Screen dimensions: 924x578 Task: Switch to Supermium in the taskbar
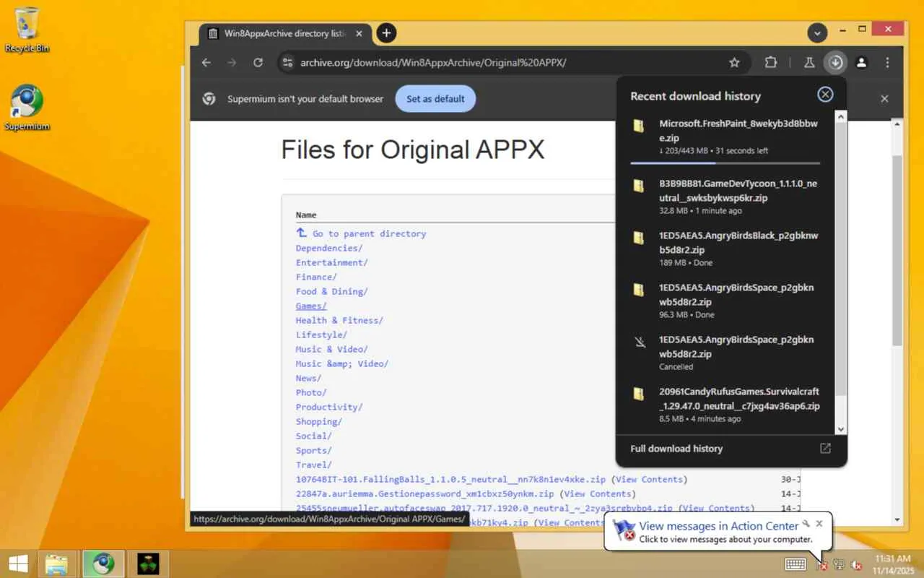(103, 564)
